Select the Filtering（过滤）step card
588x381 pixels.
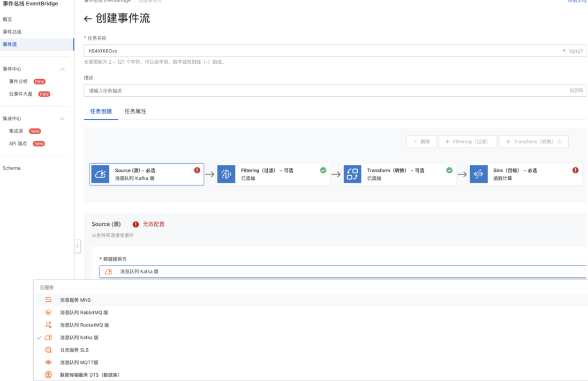273,174
